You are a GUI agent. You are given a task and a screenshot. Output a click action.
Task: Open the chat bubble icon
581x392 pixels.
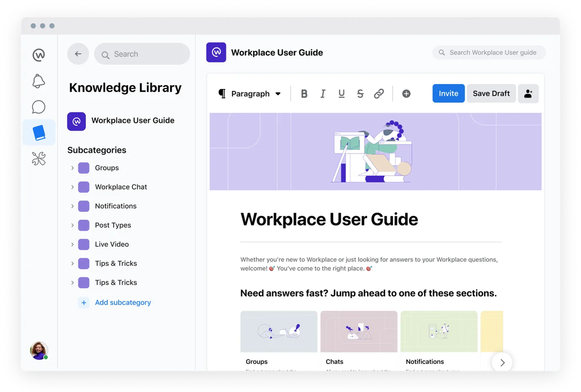[38, 107]
